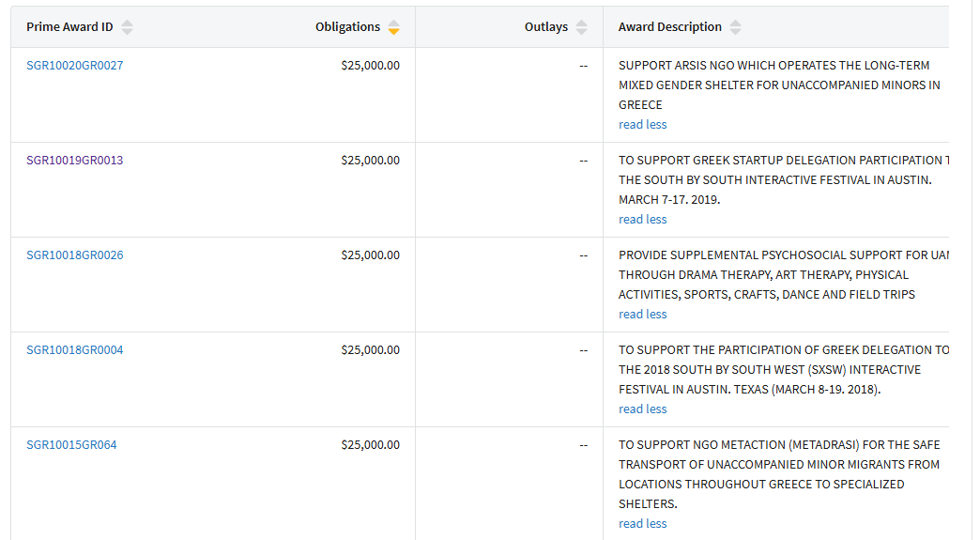
Task: Collapse ARSIS NGO shelter description via read less
Action: (x=642, y=125)
